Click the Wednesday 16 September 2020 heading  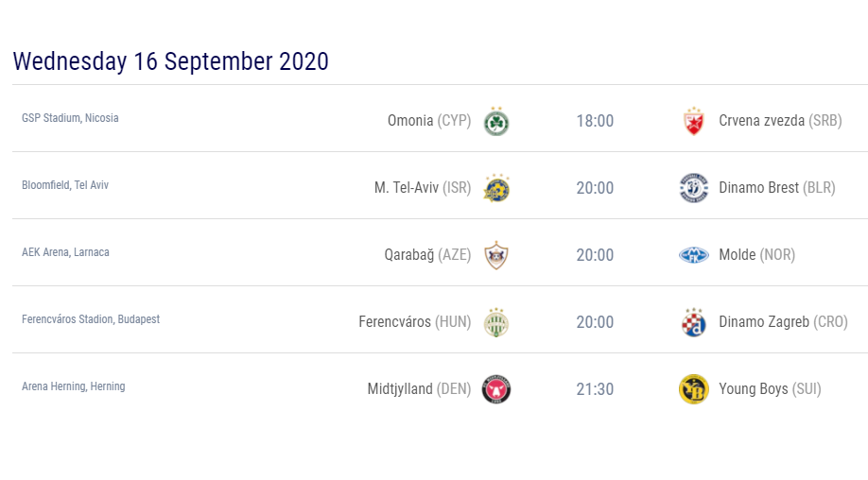[170, 60]
